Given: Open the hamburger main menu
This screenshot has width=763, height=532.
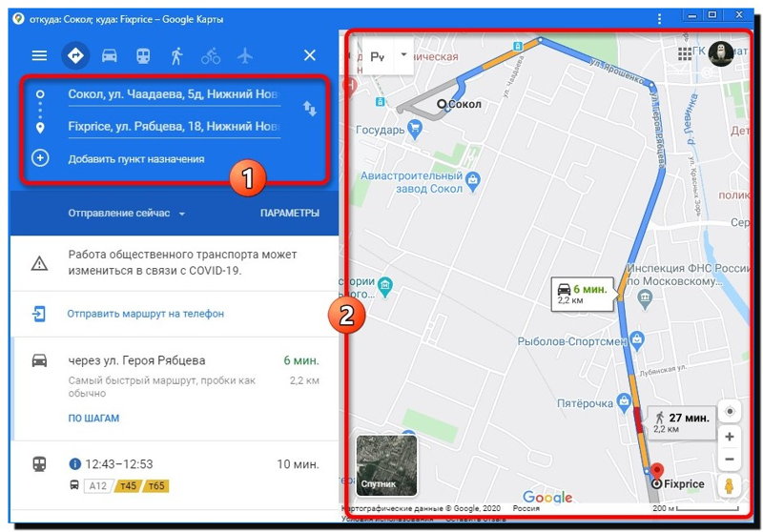Looking at the screenshot, I should 39,55.
